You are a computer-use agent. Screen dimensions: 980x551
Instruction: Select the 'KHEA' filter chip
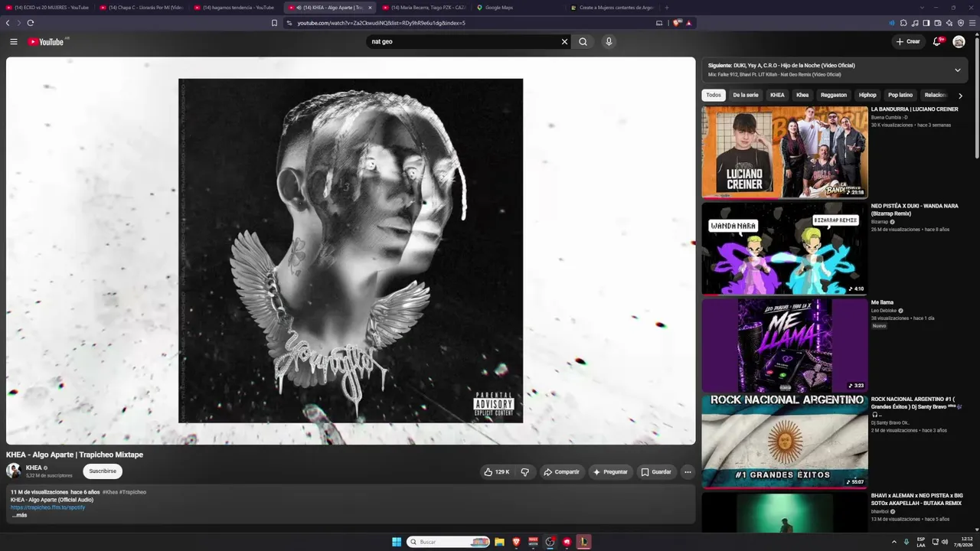click(777, 95)
